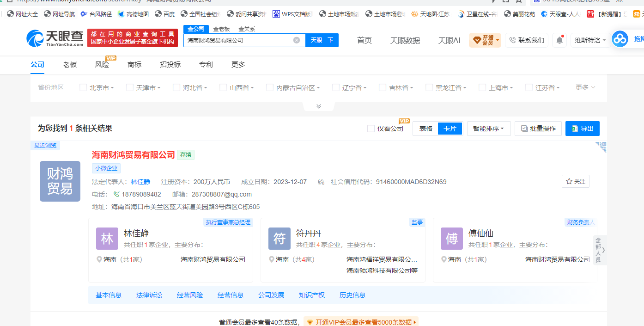
Task: Click the 林 avatar on 林佳静 card
Action: coord(107,239)
